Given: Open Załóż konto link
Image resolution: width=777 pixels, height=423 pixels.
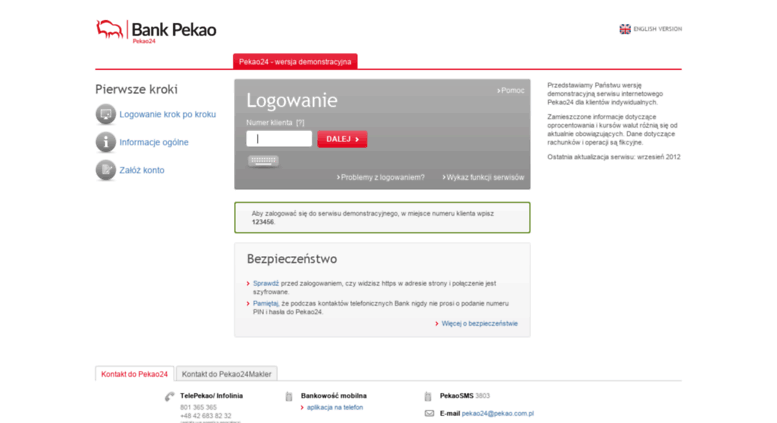Looking at the screenshot, I should pos(142,170).
